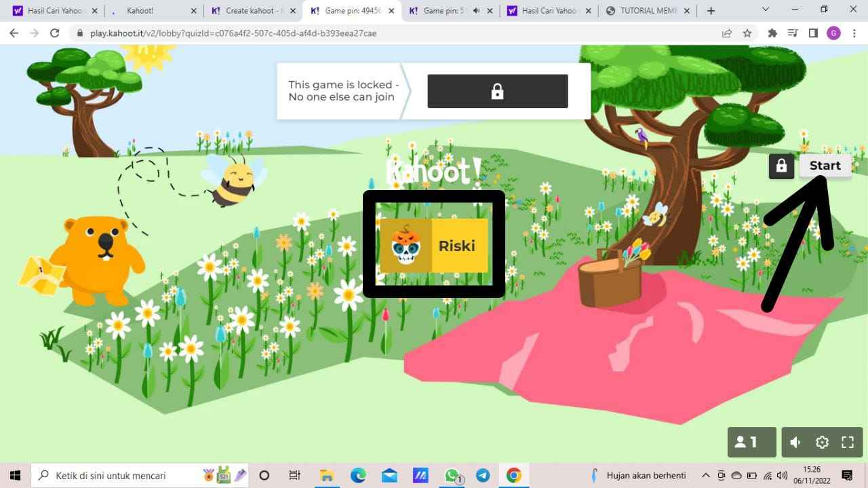This screenshot has width=868, height=488.
Task: Open Task View on taskbar
Action: coord(295,475)
